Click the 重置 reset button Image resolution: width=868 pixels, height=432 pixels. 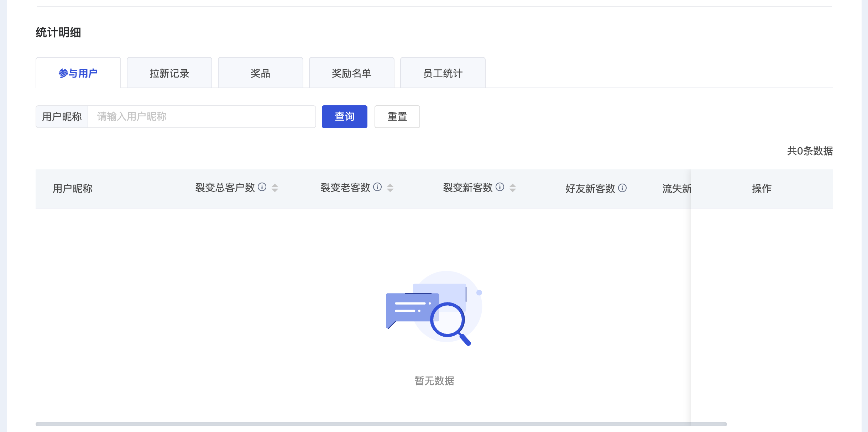pyautogui.click(x=397, y=117)
